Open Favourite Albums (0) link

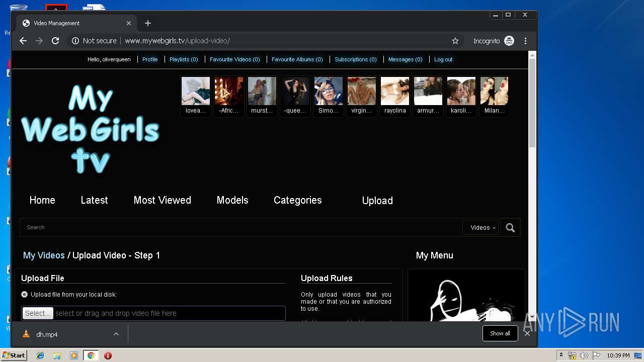[x=297, y=59]
